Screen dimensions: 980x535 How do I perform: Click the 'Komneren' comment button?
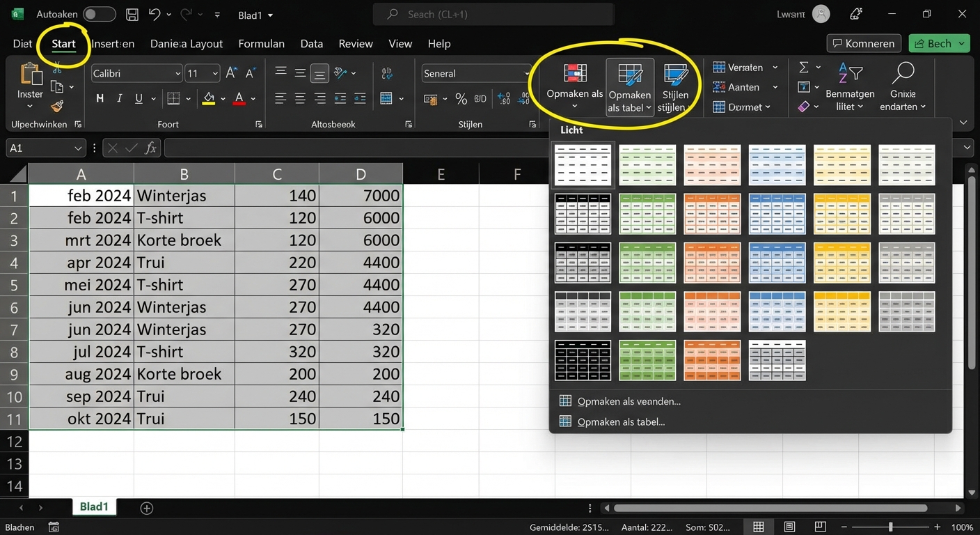pyautogui.click(x=863, y=42)
